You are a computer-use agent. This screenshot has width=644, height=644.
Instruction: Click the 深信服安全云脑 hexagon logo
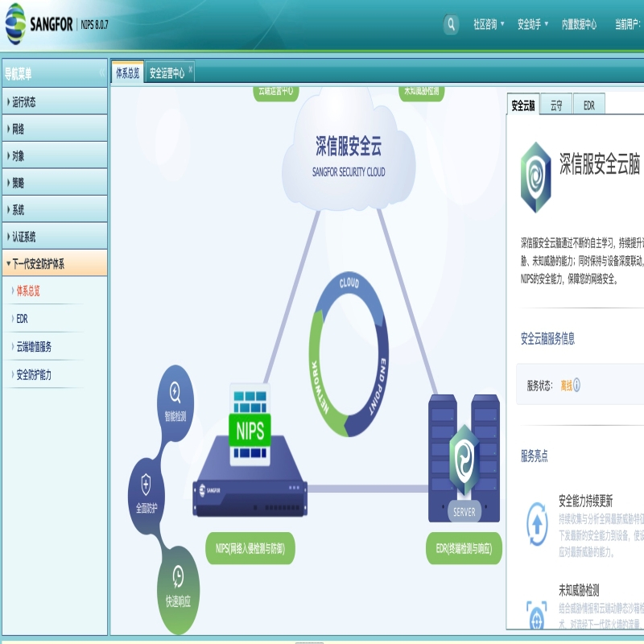point(535,177)
